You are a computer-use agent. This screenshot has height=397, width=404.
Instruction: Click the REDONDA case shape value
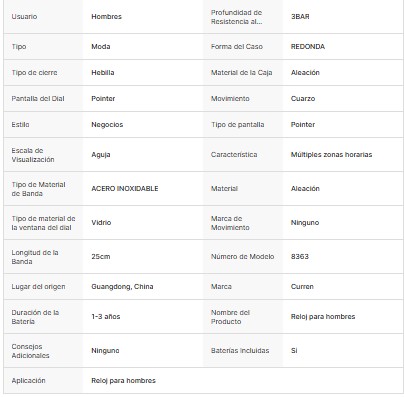[308, 47]
